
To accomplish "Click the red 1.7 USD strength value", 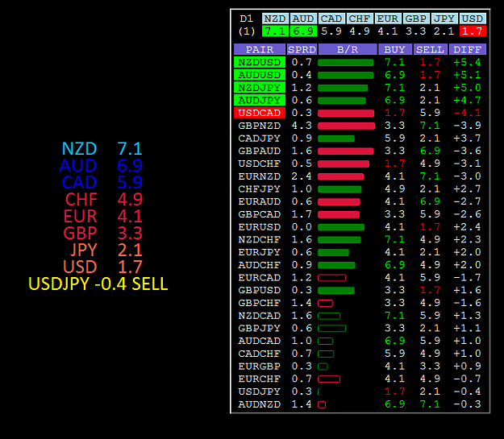I will [473, 31].
